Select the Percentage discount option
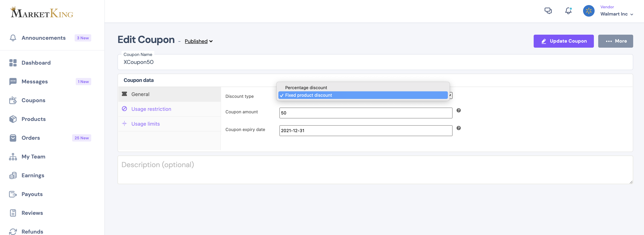Viewport: 644px width, 235px height. [x=306, y=88]
